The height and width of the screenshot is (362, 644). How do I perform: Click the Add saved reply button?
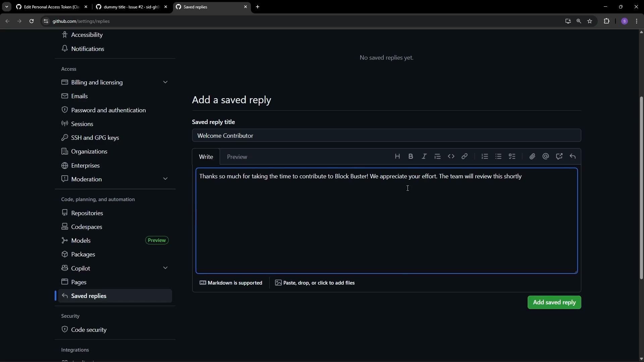554,302
